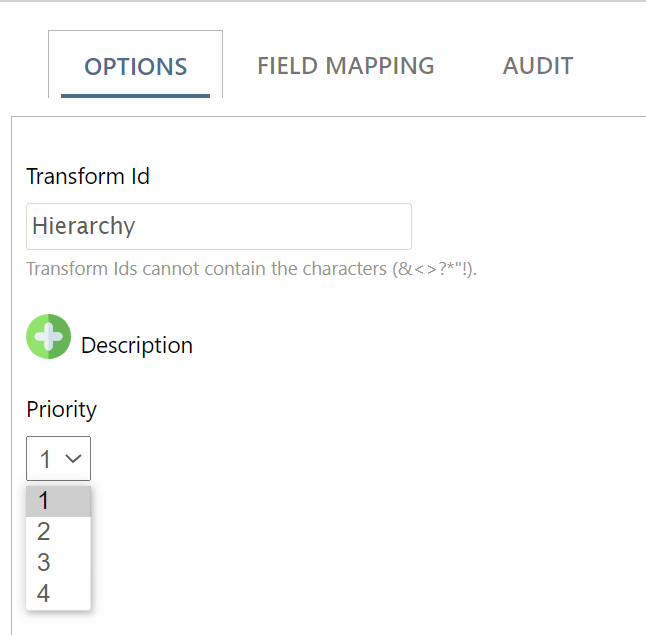Image resolution: width=646 pixels, height=635 pixels.
Task: Switch to the OPTIONS tab
Action: (x=136, y=66)
